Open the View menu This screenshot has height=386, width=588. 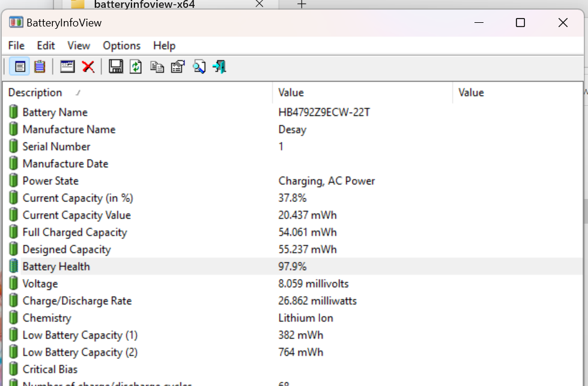click(79, 46)
